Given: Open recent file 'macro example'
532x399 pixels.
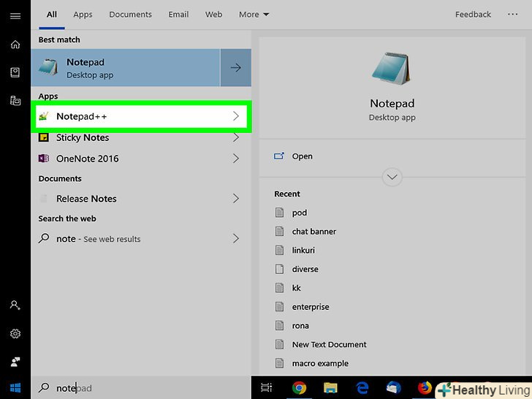Looking at the screenshot, I should pos(320,363).
